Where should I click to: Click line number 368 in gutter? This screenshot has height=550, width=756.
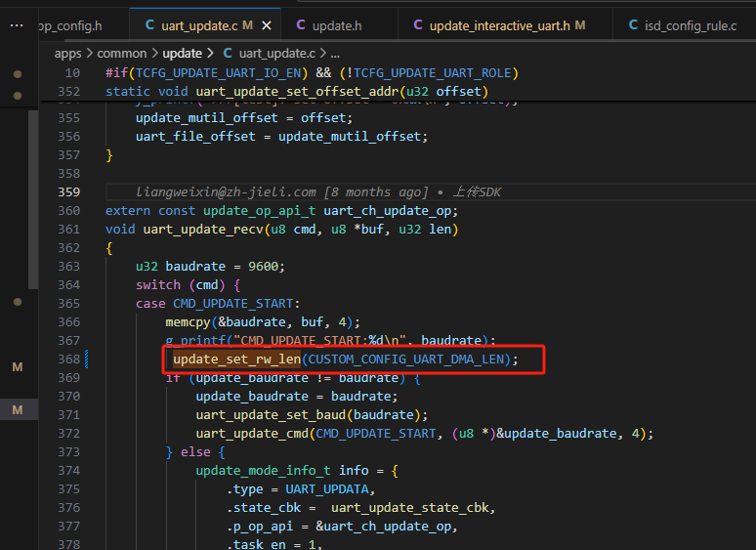[69, 360]
